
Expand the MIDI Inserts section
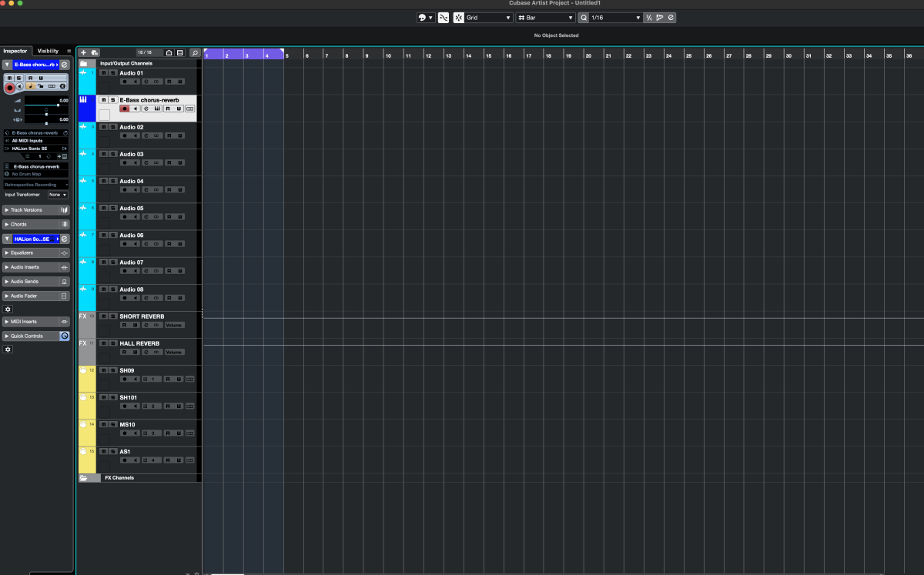click(x=7, y=322)
